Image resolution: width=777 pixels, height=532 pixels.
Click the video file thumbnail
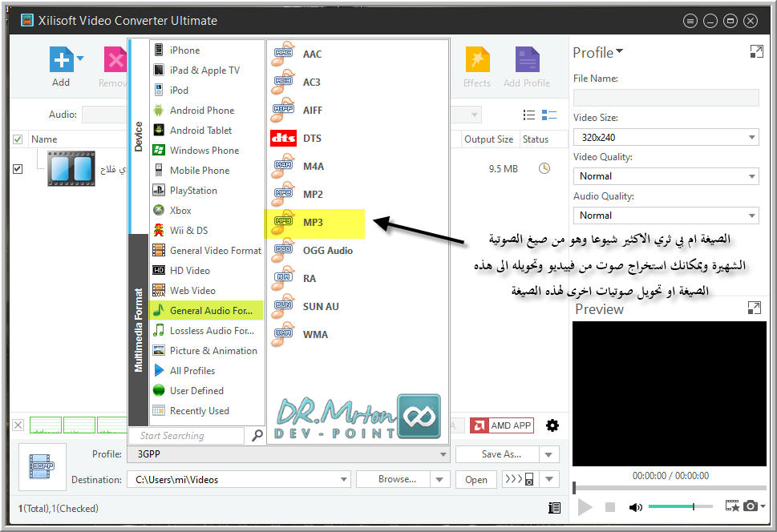(71, 168)
